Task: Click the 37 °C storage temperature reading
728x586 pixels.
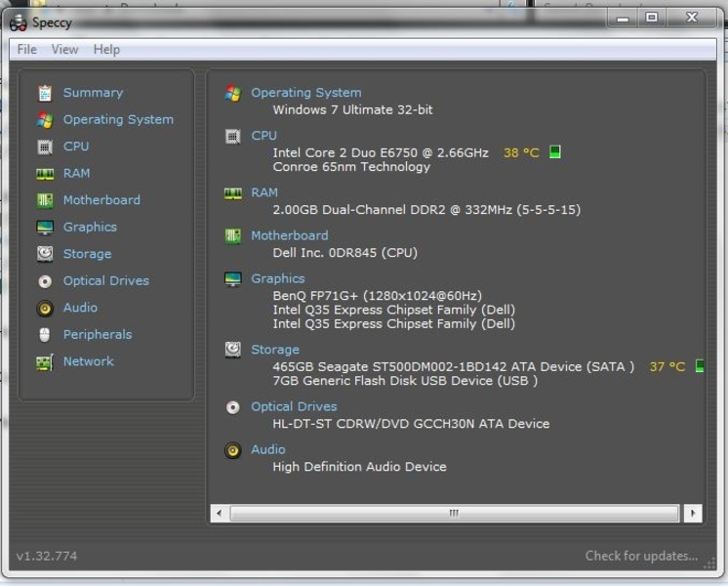Action: pyautogui.click(x=667, y=366)
